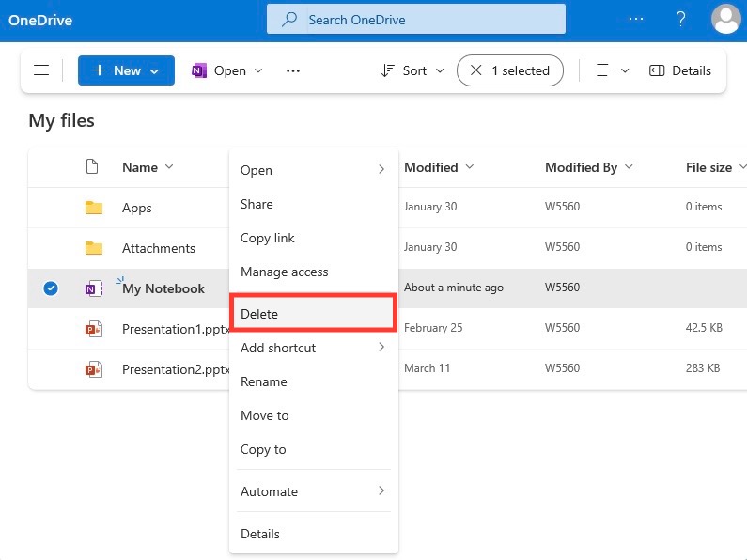Open the Modified By column dropdown chevron
Screen dimensions: 747x560
629,166
